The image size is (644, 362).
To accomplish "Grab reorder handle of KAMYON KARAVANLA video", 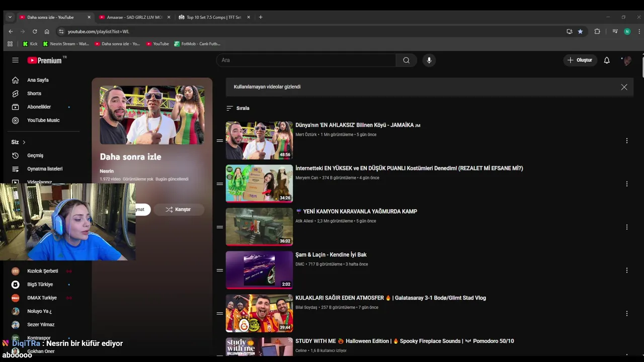I will point(220,227).
